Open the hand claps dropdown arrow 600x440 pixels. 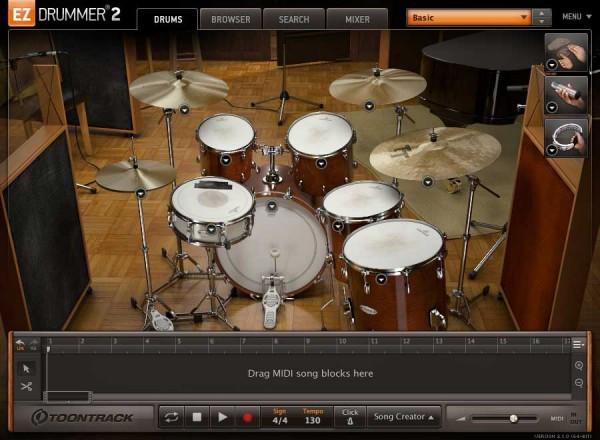click(x=551, y=65)
